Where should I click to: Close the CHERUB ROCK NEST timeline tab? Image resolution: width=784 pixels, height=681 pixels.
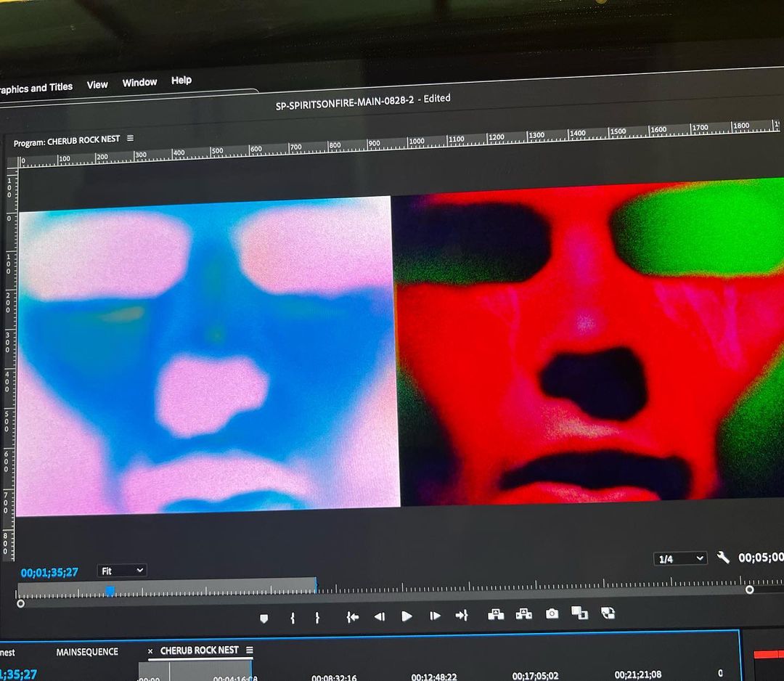click(150, 651)
